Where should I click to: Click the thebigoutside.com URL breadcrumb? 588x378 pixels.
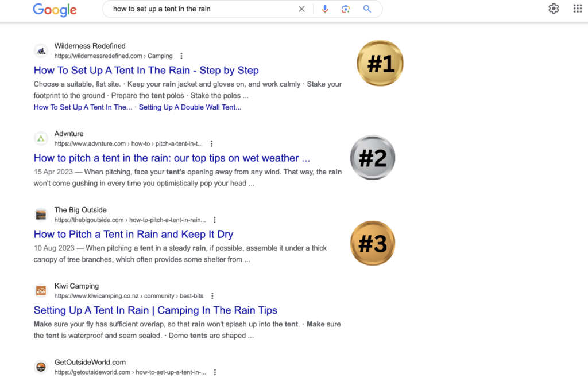tap(130, 220)
